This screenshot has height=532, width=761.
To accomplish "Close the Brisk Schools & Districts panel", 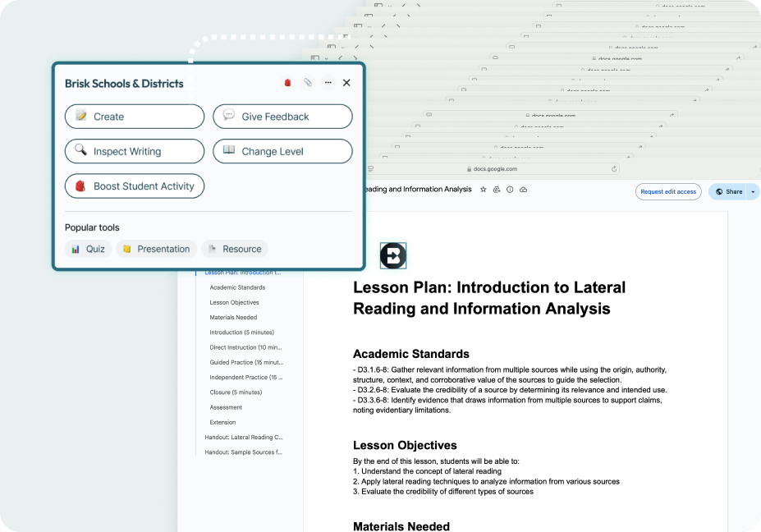I will [346, 83].
